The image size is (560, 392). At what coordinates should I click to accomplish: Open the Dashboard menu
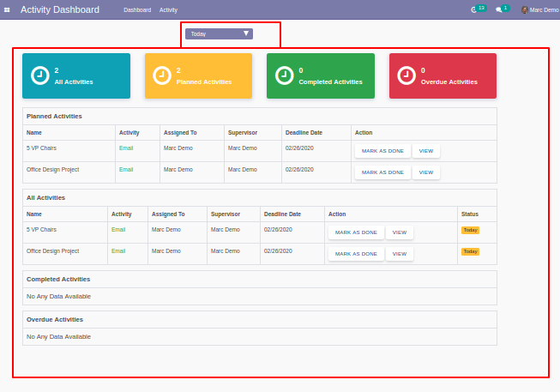pos(137,10)
